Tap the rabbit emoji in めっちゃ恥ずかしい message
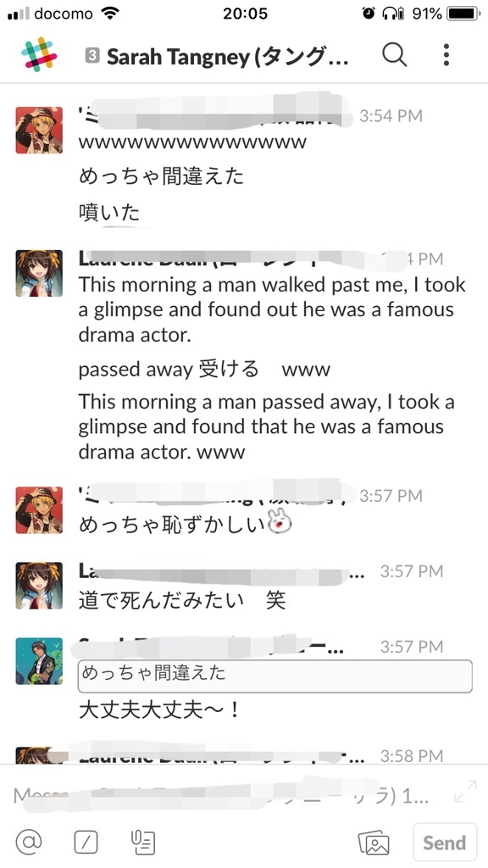 (x=280, y=522)
